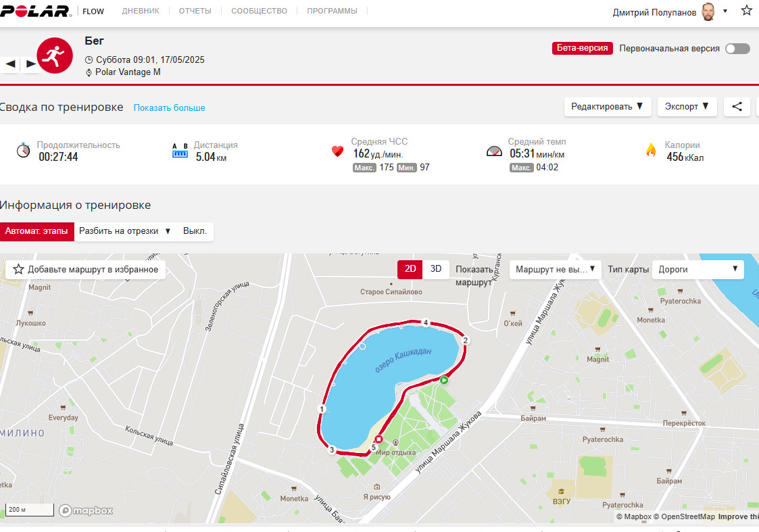Open the Программы menu item
The width and height of the screenshot is (759, 532).
pos(332,11)
